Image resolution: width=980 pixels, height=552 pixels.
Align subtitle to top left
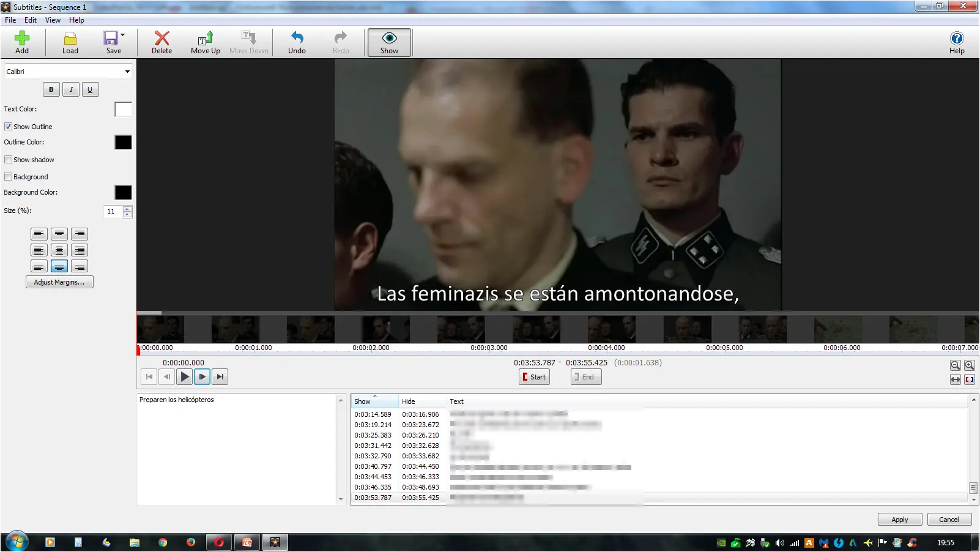tap(39, 234)
